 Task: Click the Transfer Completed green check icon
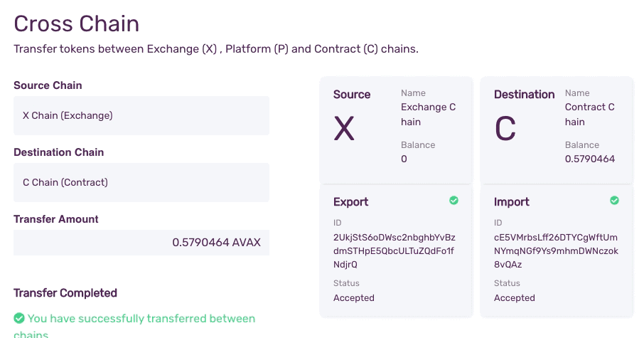point(19,318)
